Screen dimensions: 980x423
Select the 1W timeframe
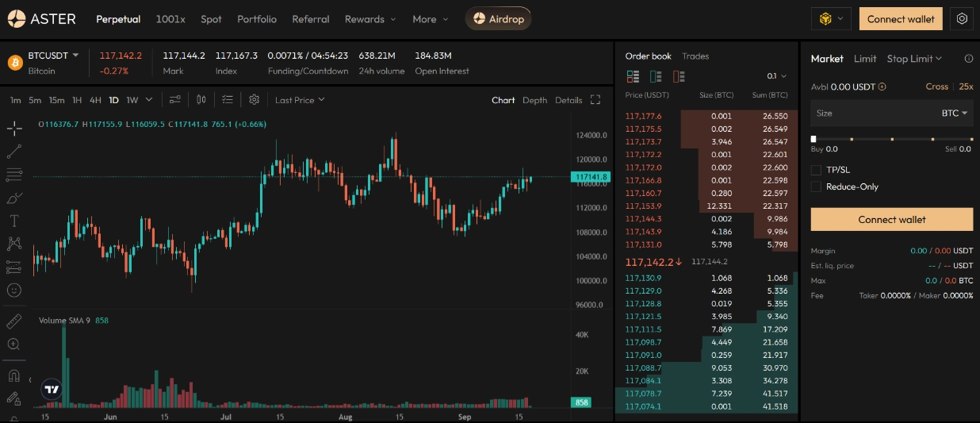(132, 100)
